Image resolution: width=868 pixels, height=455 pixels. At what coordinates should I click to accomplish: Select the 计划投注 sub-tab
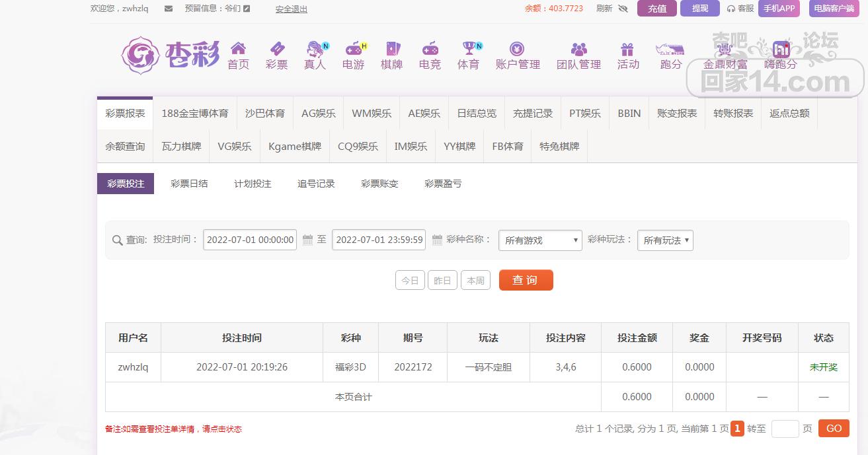[x=253, y=184]
